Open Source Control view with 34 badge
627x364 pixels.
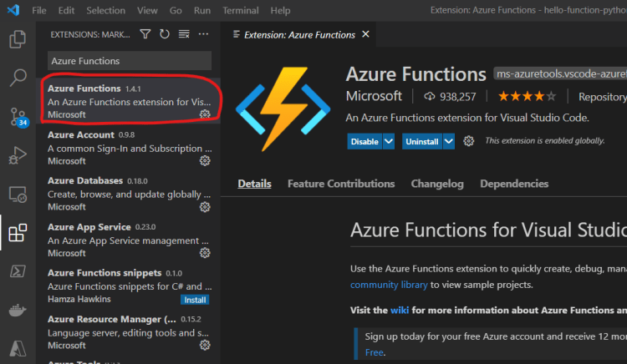click(x=18, y=118)
